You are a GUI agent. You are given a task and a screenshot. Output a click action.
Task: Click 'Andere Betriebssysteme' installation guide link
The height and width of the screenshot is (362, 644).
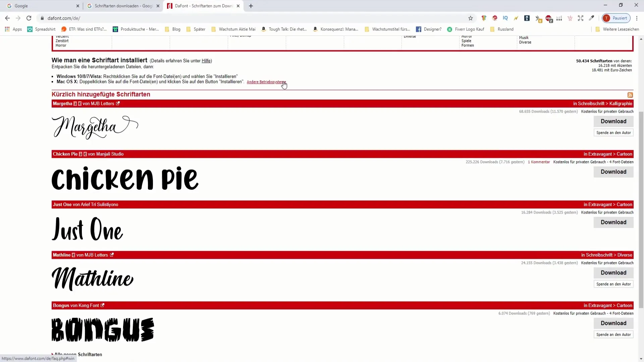click(x=267, y=82)
